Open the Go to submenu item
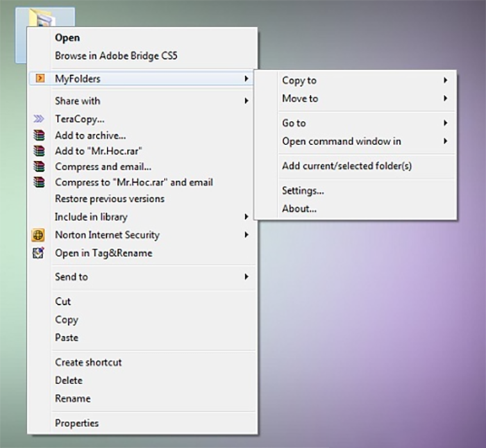The height and width of the screenshot is (448, 486). [x=355, y=123]
